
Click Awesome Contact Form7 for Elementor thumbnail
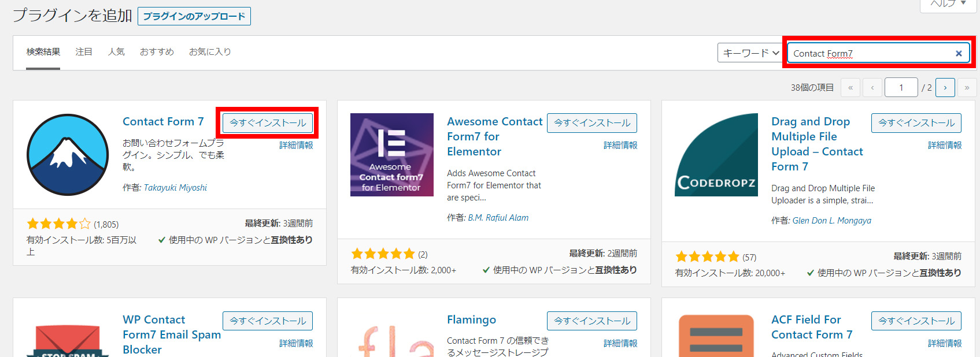pyautogui.click(x=391, y=154)
